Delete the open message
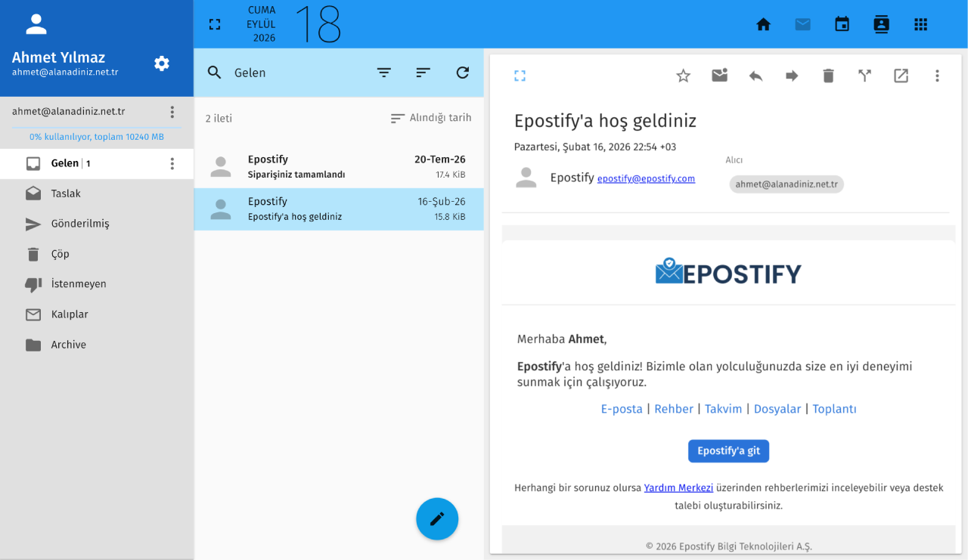This screenshot has height=560, width=968. click(x=829, y=76)
